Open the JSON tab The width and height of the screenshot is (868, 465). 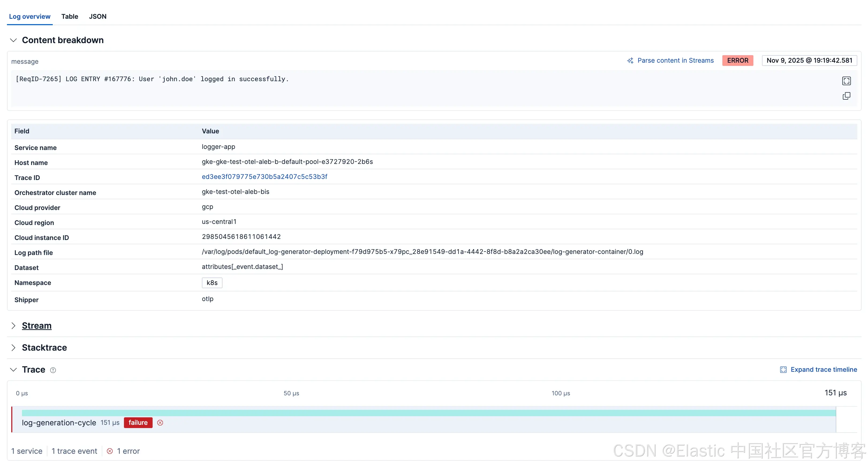coord(98,17)
